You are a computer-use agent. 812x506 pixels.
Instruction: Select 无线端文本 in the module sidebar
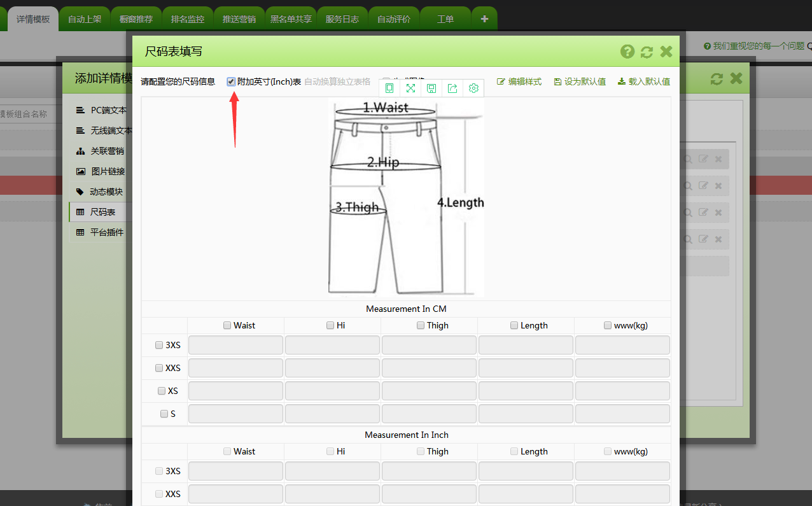click(101, 130)
